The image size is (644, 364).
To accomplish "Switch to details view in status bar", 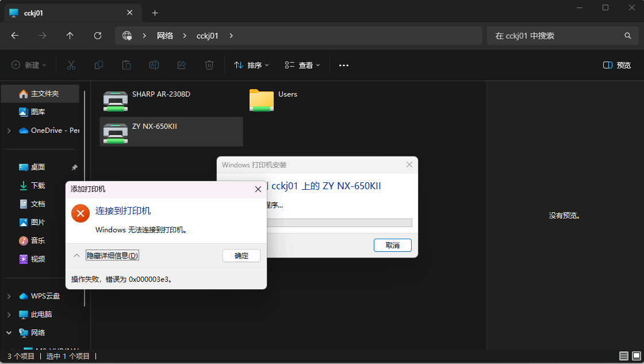I will click(624, 356).
